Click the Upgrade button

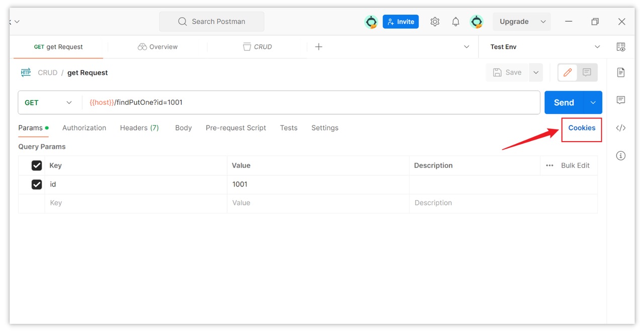click(514, 22)
